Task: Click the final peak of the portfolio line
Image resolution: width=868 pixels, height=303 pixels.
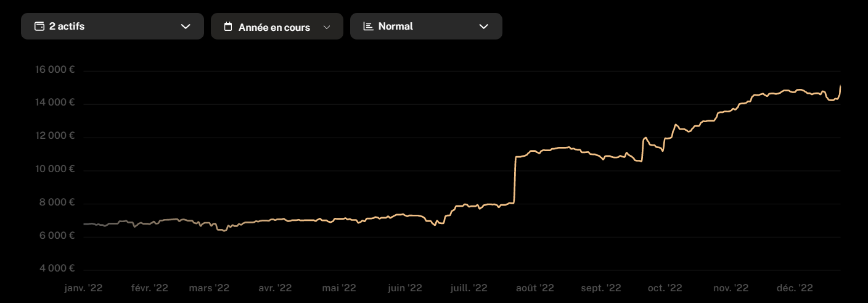Action: (x=841, y=86)
